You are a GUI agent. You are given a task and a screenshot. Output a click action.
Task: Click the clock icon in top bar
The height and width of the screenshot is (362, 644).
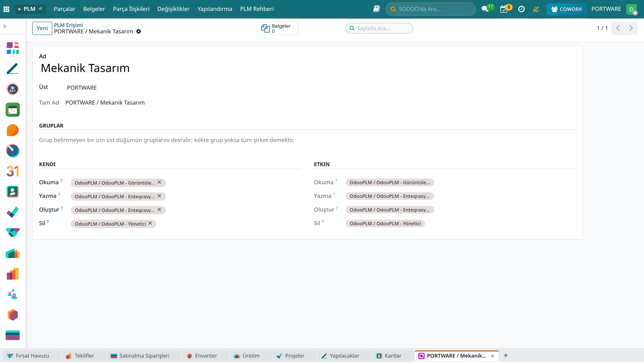tap(521, 9)
